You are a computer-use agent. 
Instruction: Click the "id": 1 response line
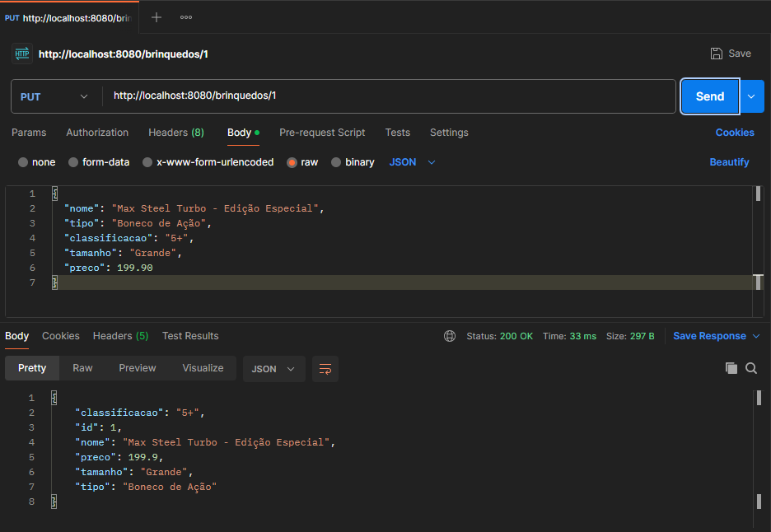98,427
